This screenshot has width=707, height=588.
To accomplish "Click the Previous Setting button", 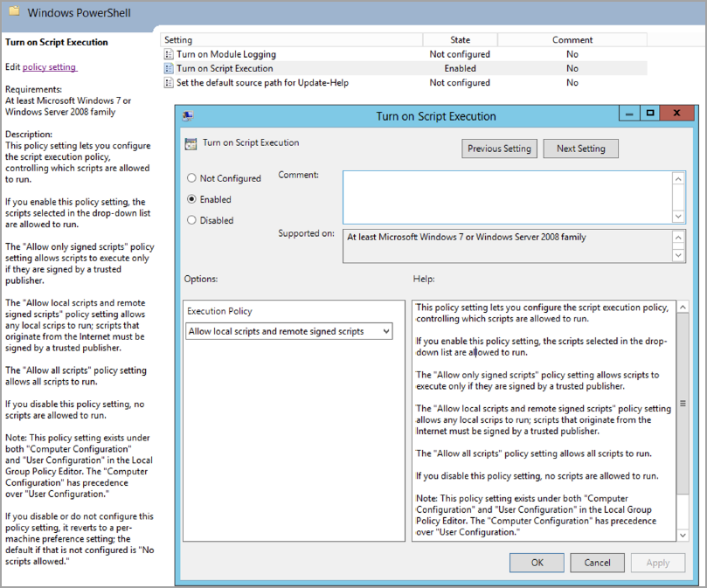I will (499, 149).
